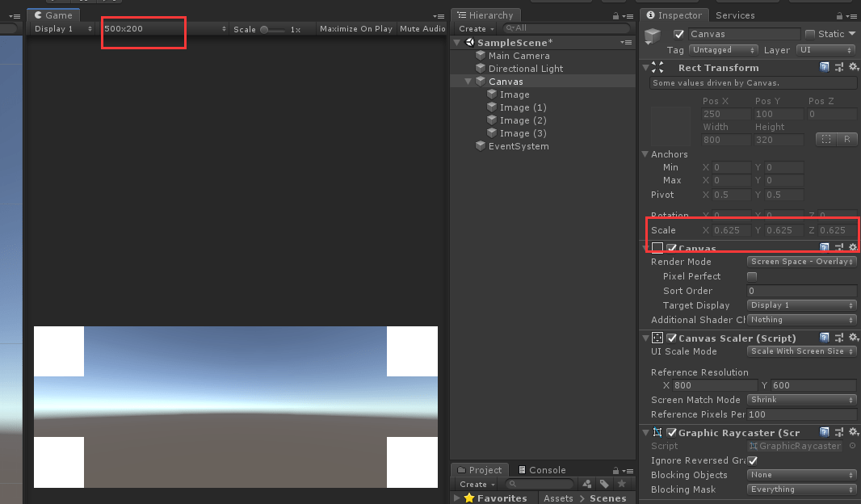The height and width of the screenshot is (504, 861).
Task: Click the Canvas game object cube icon
Action: click(x=653, y=36)
